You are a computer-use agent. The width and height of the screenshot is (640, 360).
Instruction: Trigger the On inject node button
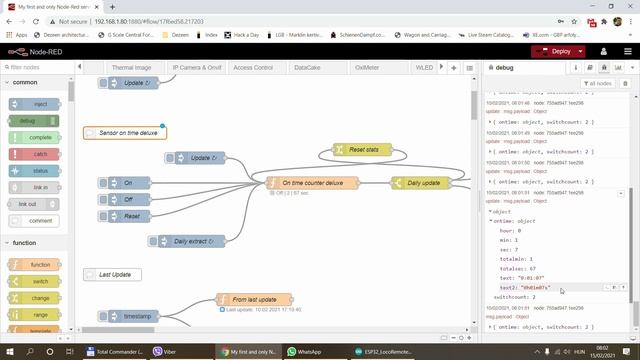pyautogui.click(x=103, y=183)
